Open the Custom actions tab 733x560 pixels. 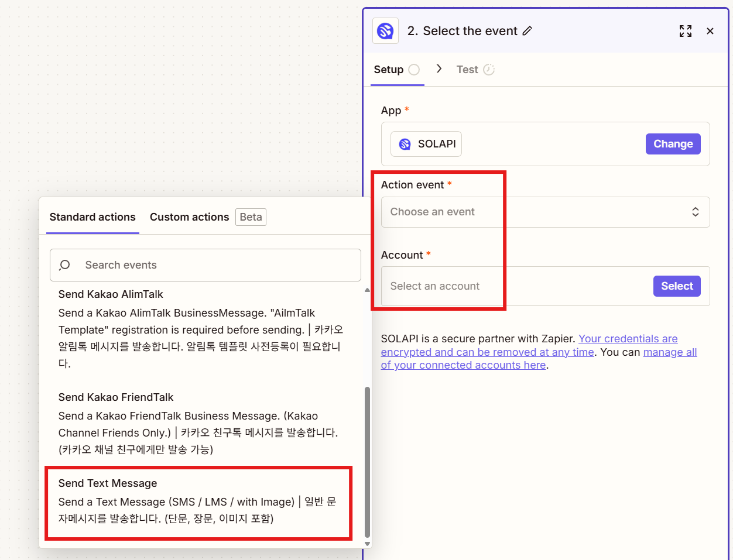point(189,217)
